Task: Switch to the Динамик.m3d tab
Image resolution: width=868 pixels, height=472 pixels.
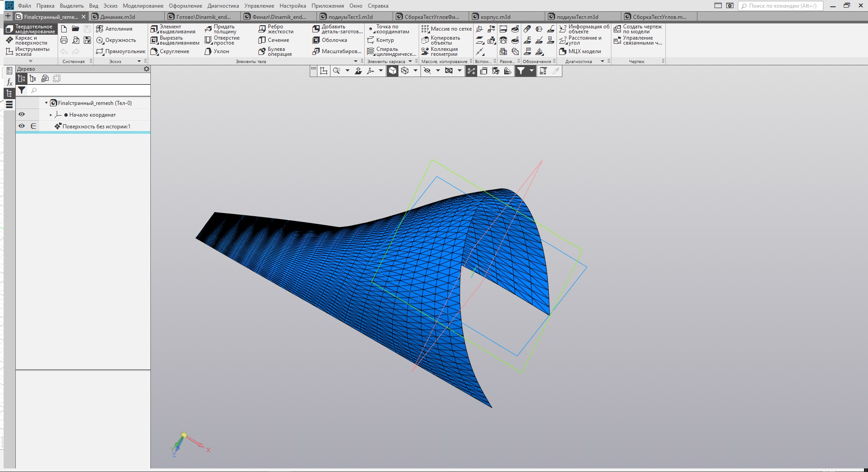Action: [x=127, y=17]
